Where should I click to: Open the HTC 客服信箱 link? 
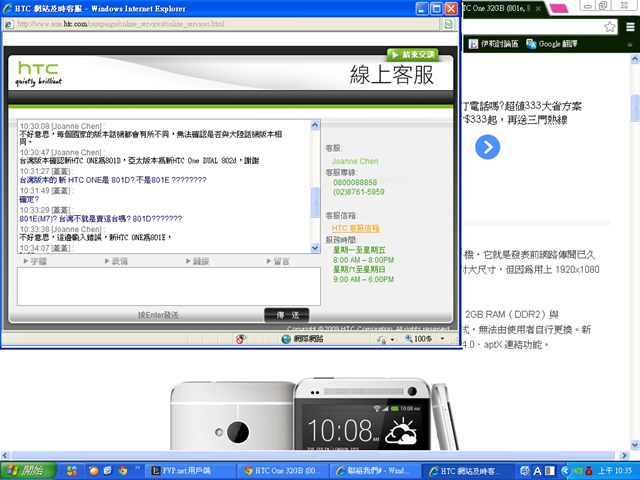[x=355, y=229]
